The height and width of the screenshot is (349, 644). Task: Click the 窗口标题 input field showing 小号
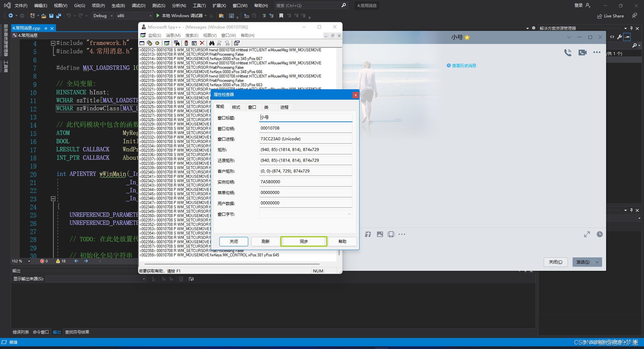tap(306, 117)
